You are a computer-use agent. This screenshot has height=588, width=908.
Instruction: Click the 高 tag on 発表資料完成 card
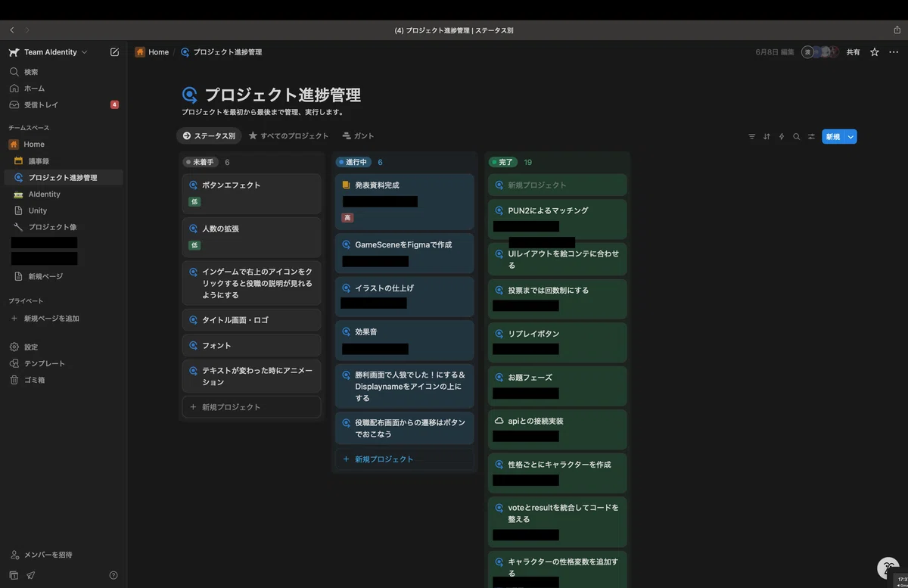coord(347,218)
